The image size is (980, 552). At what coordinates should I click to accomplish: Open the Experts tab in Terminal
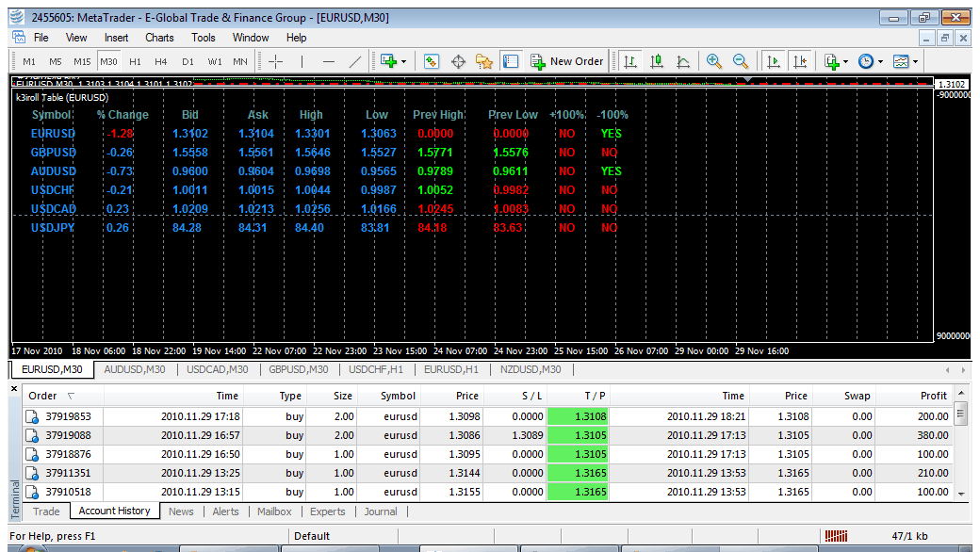pos(328,511)
